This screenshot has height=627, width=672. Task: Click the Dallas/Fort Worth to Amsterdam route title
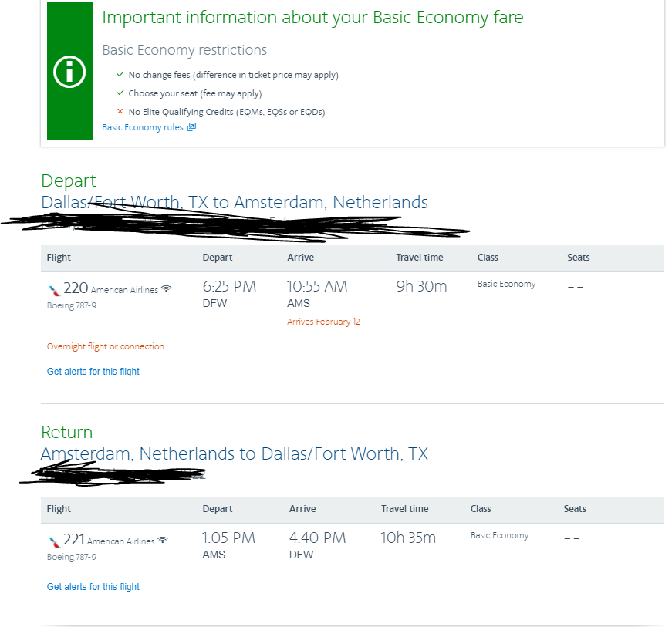click(235, 203)
